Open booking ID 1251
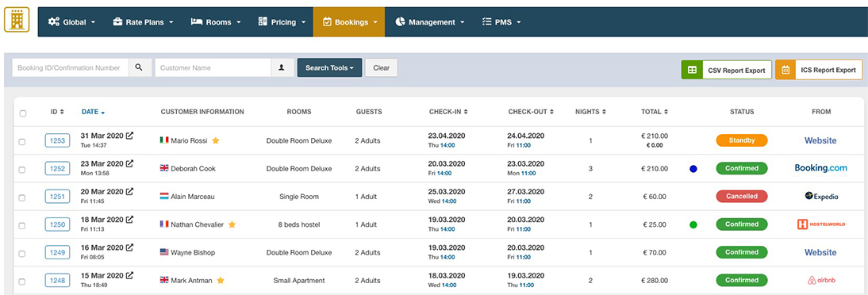This screenshot has height=295, width=868. (58, 197)
